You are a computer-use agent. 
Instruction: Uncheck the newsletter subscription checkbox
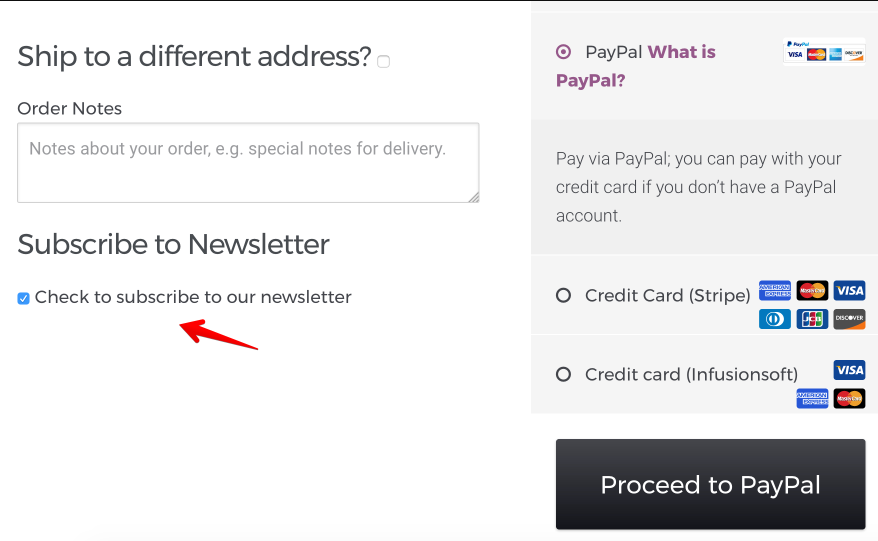click(x=23, y=298)
